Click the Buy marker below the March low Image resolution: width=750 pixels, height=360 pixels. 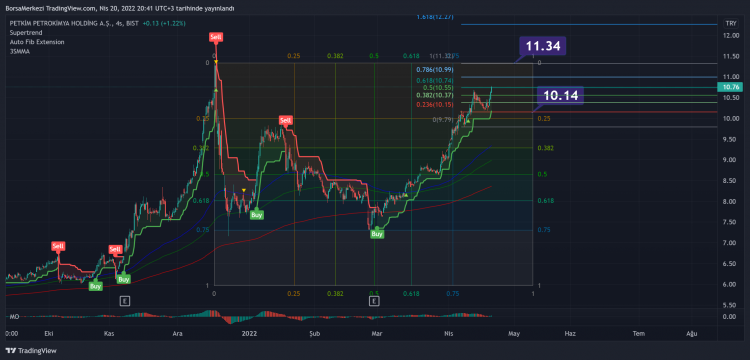coord(377,234)
